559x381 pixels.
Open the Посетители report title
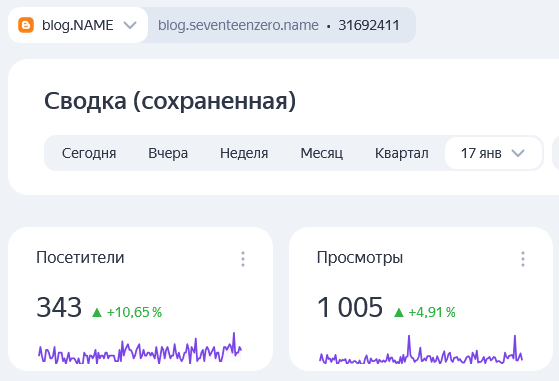[x=80, y=257]
